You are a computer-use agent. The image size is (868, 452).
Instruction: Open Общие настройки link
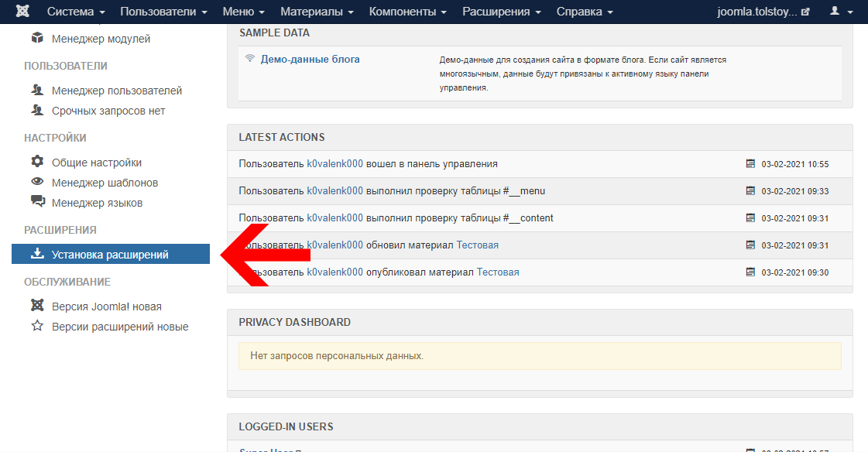point(97,163)
